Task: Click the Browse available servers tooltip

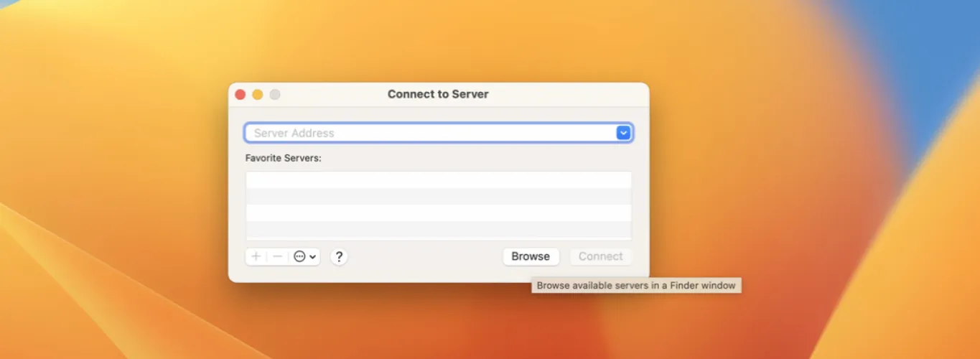Action: [636, 286]
